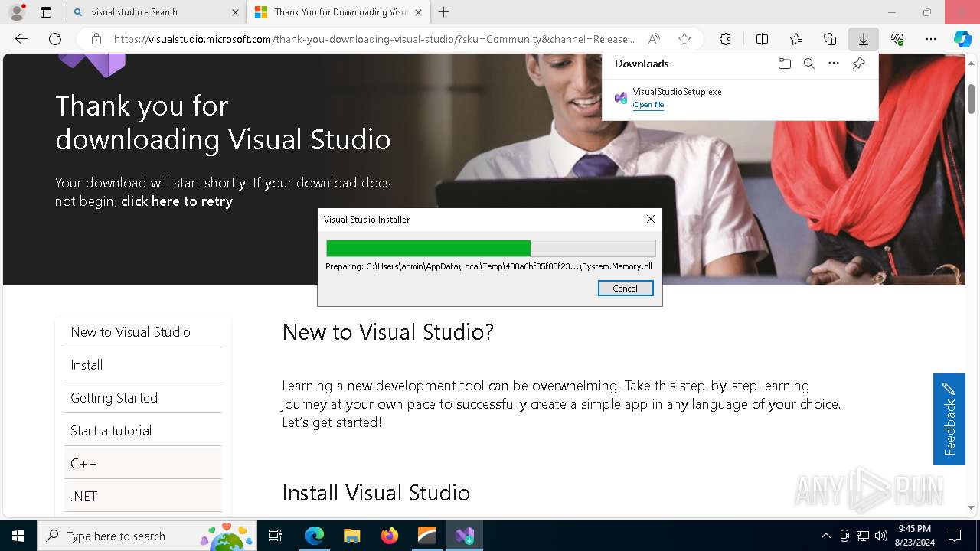Open Microsoft Edge from taskbar

pos(315,536)
